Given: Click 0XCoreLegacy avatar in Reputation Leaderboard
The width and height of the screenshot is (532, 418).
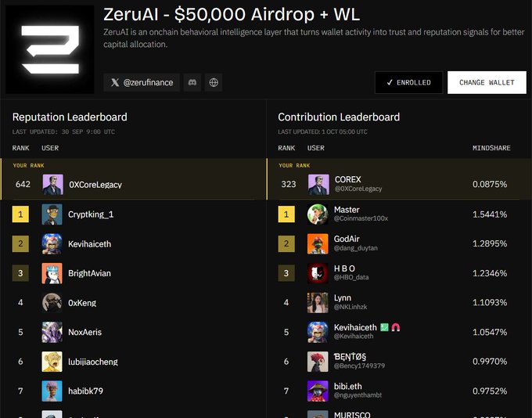Looking at the screenshot, I should point(53,185).
